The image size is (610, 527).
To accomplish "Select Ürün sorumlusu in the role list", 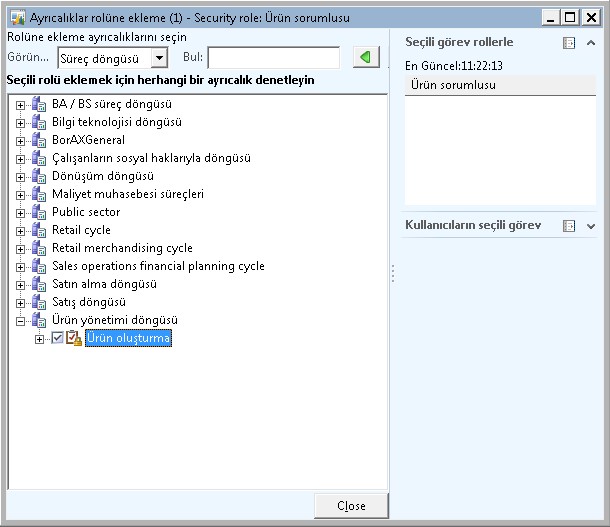I will 453,85.
